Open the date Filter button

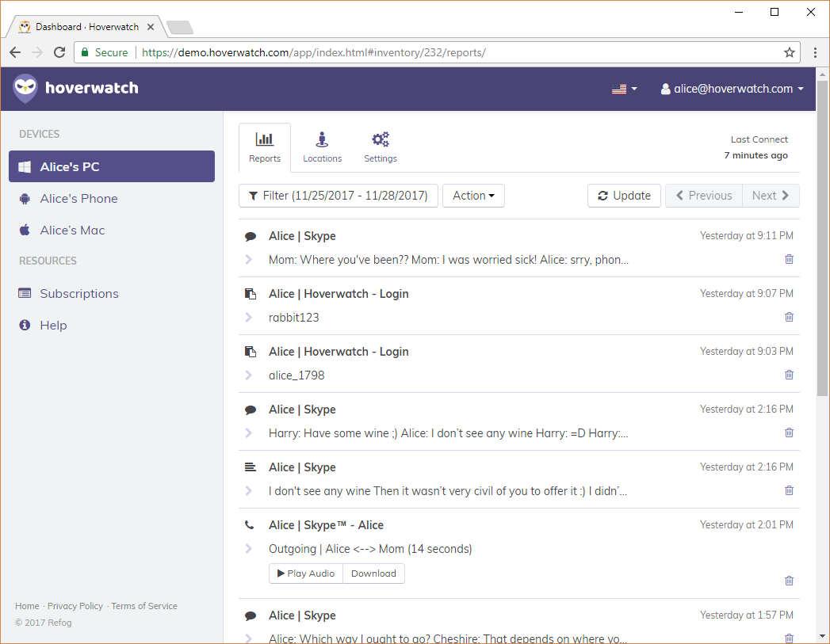click(x=339, y=196)
